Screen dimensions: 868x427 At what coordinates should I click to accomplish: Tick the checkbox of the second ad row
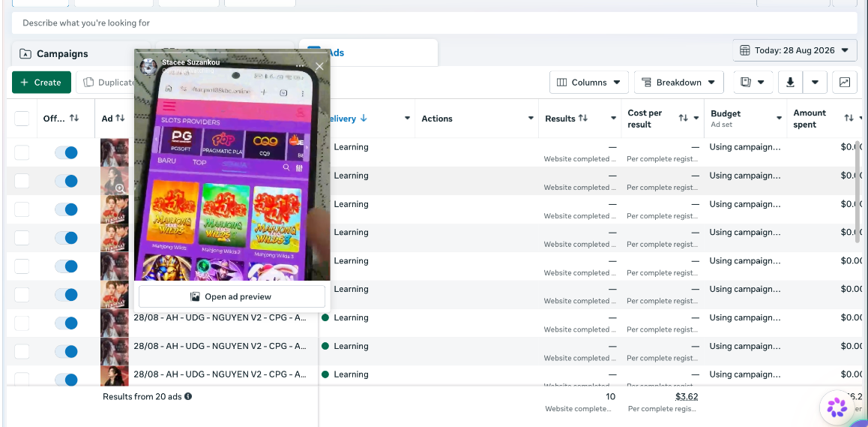(x=22, y=181)
